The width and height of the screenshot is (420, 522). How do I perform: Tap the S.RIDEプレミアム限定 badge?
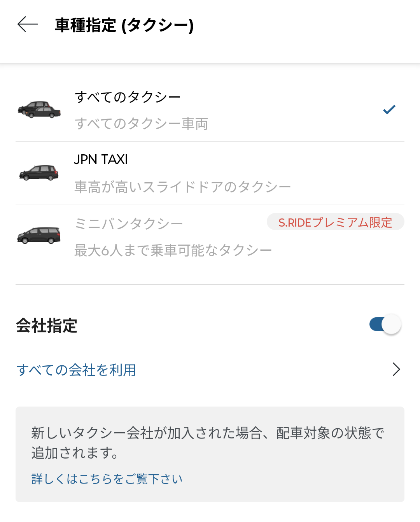tap(335, 222)
